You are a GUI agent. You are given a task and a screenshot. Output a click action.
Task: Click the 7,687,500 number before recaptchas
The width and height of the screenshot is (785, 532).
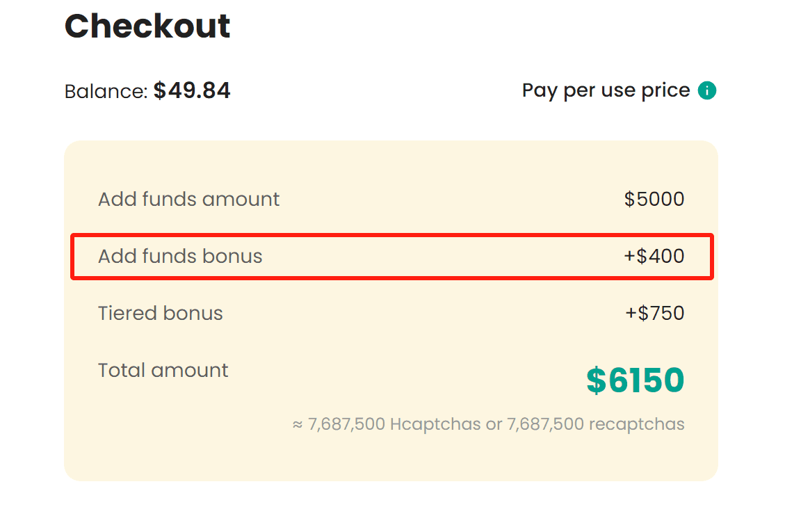[x=545, y=424]
